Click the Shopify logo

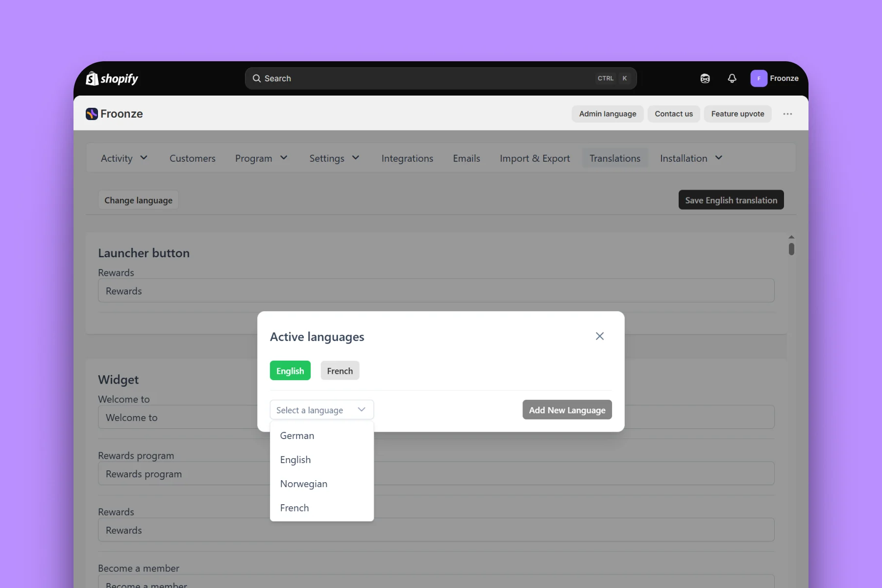pos(112,78)
